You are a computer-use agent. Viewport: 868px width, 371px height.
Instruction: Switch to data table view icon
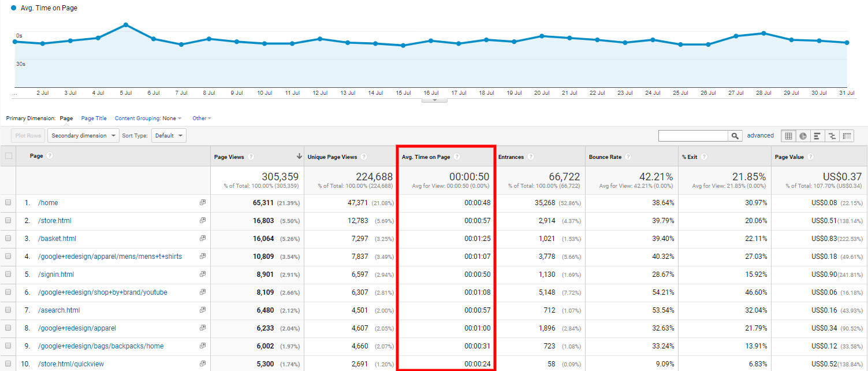(788, 136)
